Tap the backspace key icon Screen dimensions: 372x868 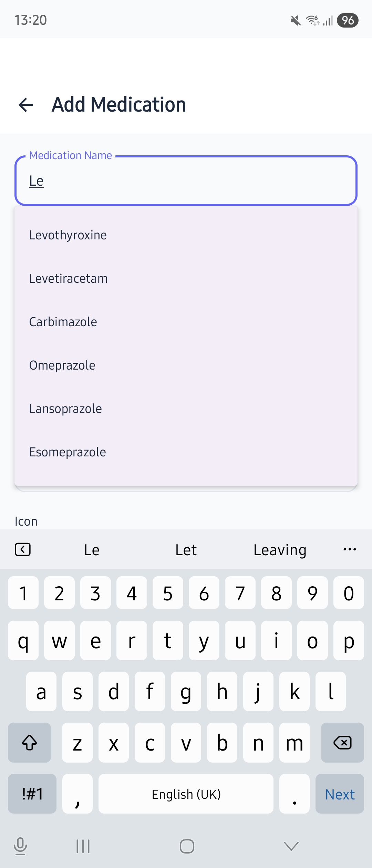(x=342, y=743)
